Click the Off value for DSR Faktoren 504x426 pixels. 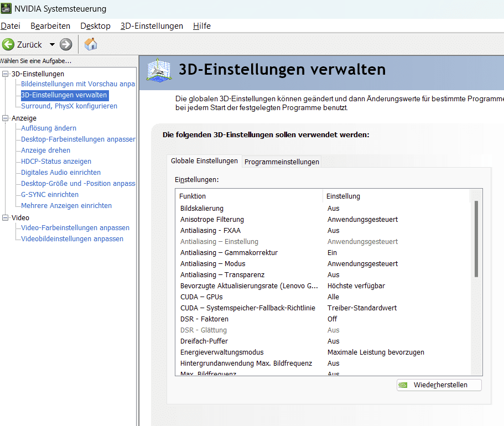(x=332, y=319)
